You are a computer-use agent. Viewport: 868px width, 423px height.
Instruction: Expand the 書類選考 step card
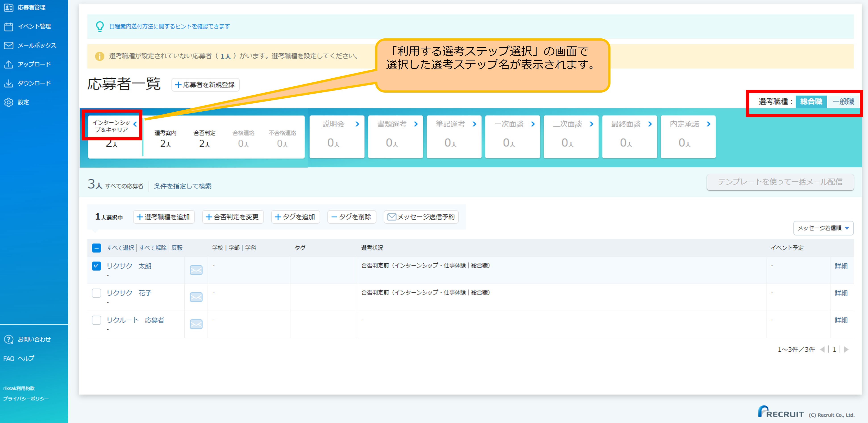coord(416,124)
